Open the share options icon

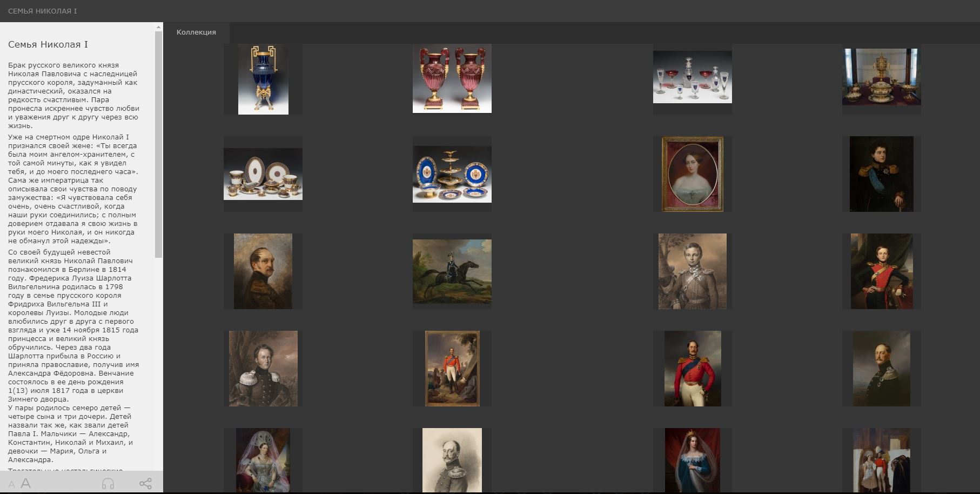[x=145, y=484]
